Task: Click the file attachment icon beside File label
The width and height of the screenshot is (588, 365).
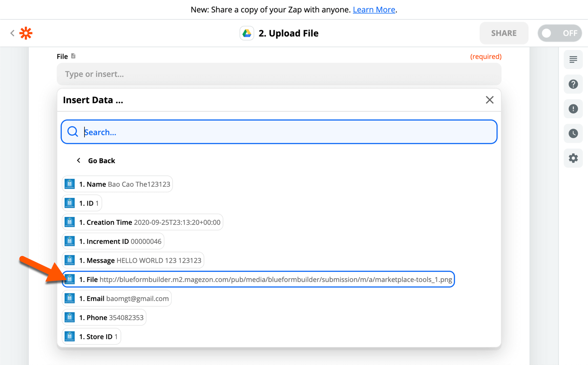Action: click(x=73, y=56)
